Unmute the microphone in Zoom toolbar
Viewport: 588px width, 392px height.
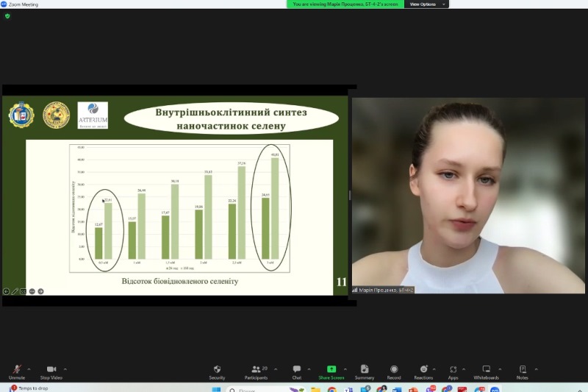[x=16, y=370]
